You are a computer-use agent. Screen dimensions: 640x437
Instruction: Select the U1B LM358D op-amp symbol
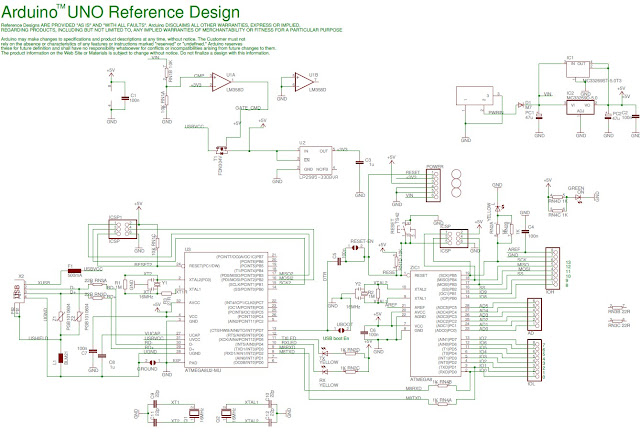tap(304, 82)
